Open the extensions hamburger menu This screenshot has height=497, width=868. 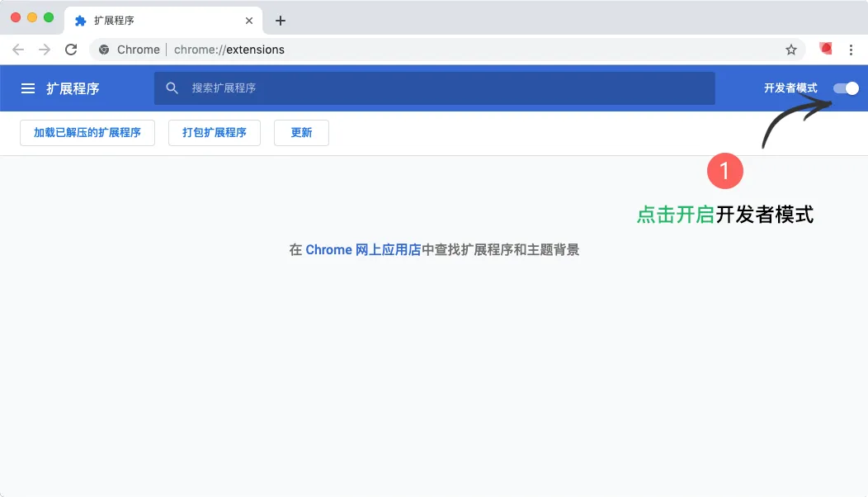(28, 88)
